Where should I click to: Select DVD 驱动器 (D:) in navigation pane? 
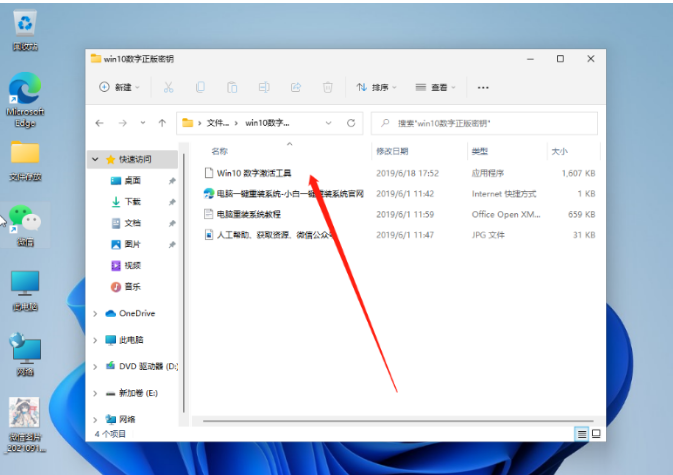[x=142, y=366]
